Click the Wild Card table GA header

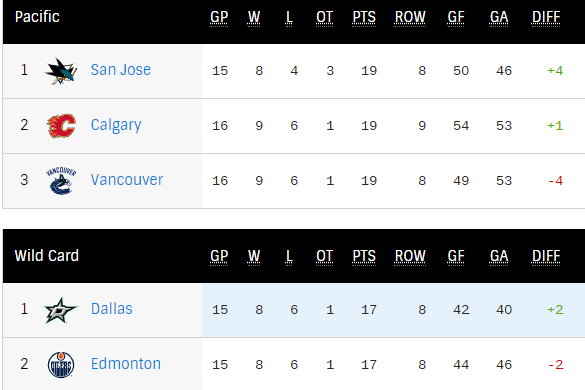(x=499, y=257)
